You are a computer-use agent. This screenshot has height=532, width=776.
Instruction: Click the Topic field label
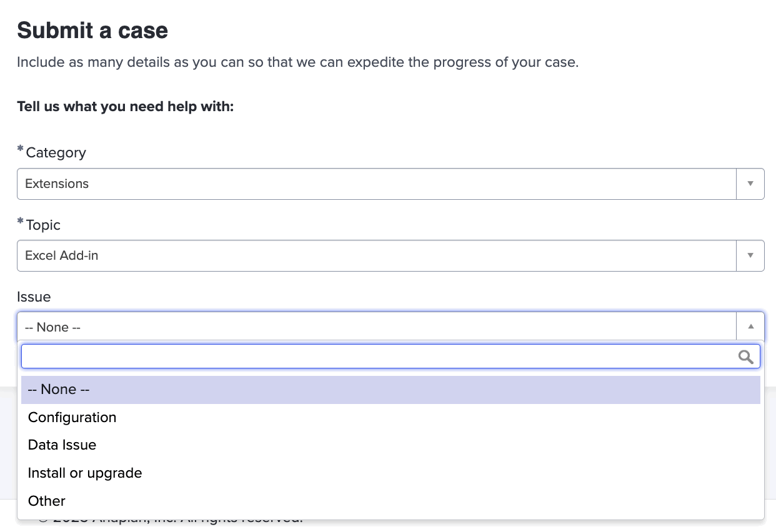[43, 225]
